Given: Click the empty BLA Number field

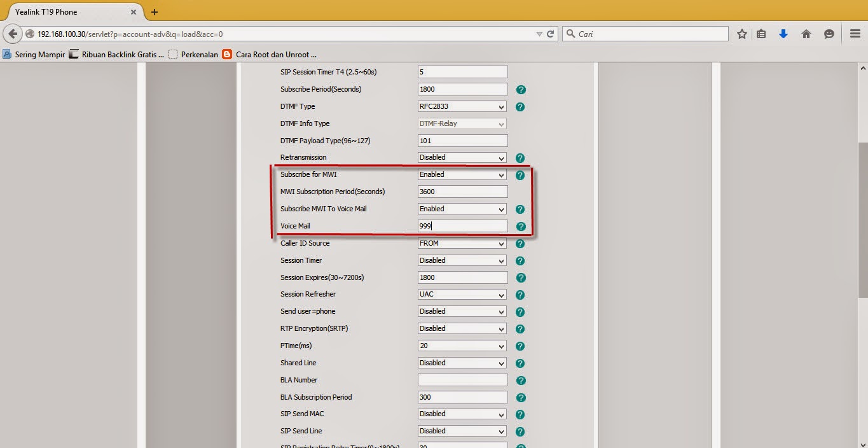Looking at the screenshot, I should point(463,380).
